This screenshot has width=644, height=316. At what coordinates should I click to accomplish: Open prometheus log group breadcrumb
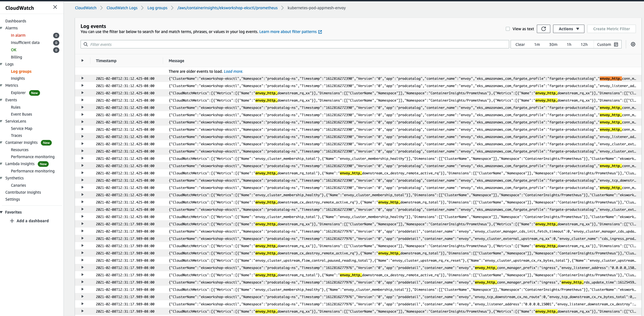(227, 8)
